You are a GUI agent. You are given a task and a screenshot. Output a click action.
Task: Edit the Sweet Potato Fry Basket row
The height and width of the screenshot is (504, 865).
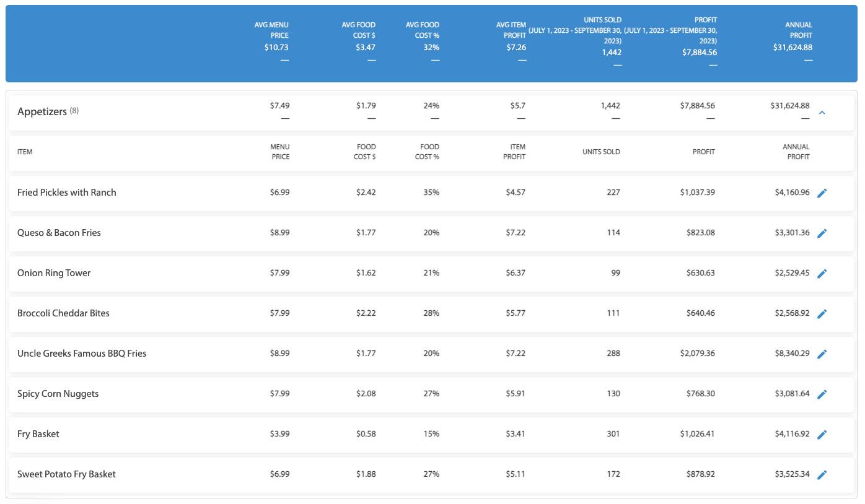[x=822, y=475]
